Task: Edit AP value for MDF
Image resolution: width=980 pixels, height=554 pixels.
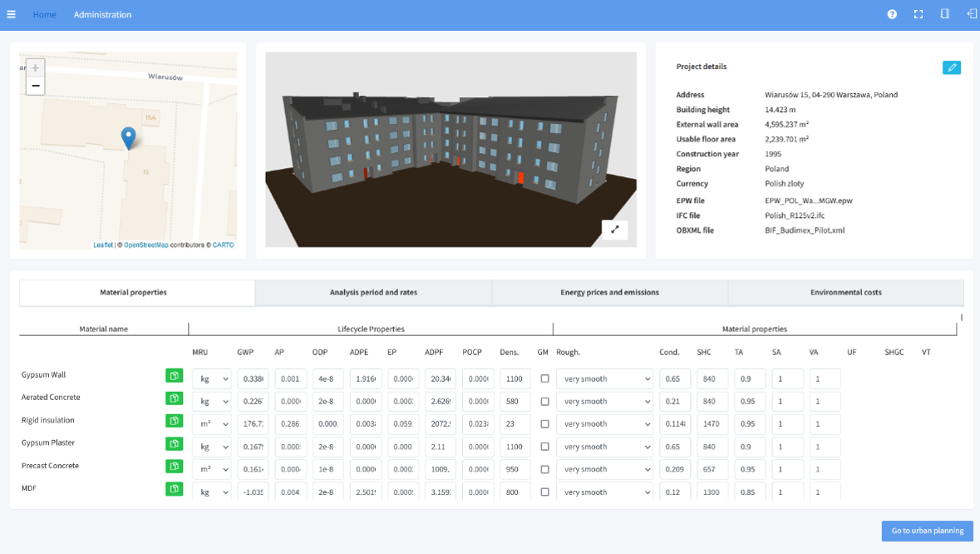Action: click(291, 492)
